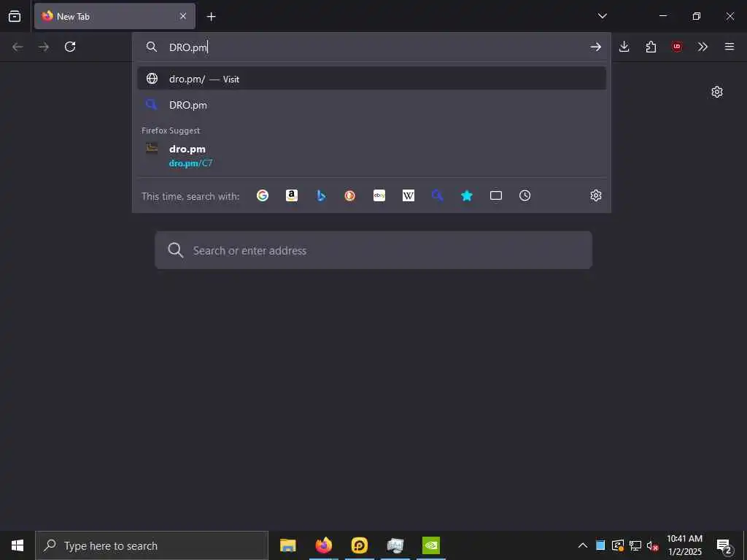
Task: Open NVIDIA app in taskbar
Action: [x=431, y=545]
